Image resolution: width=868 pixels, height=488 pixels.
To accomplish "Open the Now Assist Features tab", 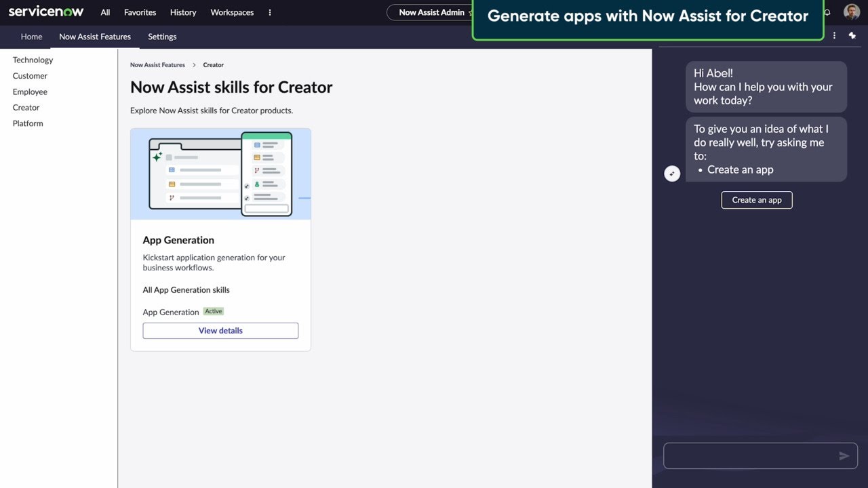I will pos(94,37).
